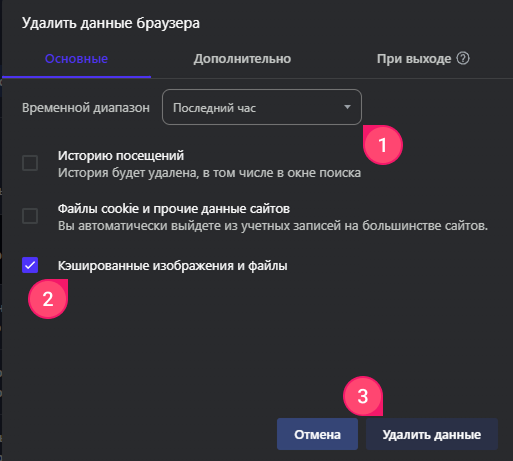513x461 pixels.
Task: Click the Отмена button
Action: [317, 434]
